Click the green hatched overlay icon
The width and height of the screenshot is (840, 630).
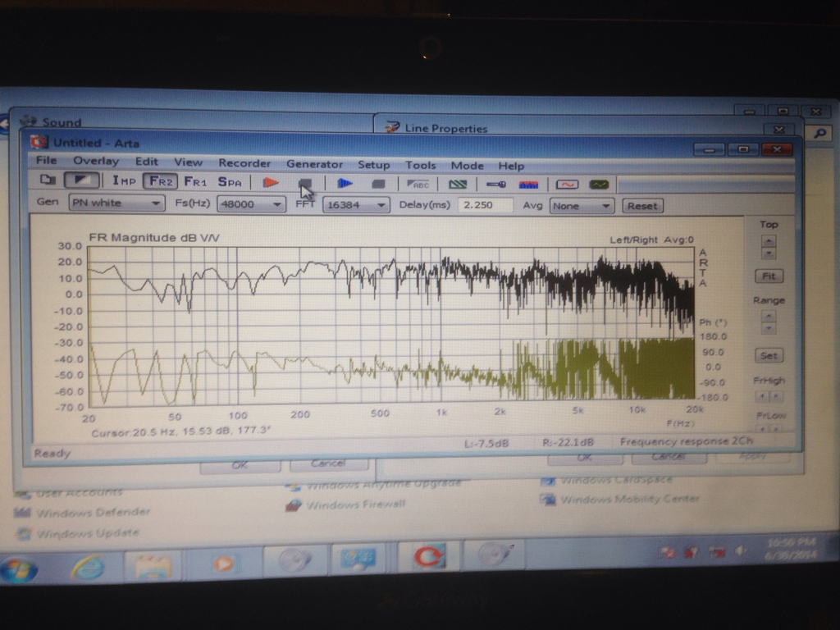point(458,185)
